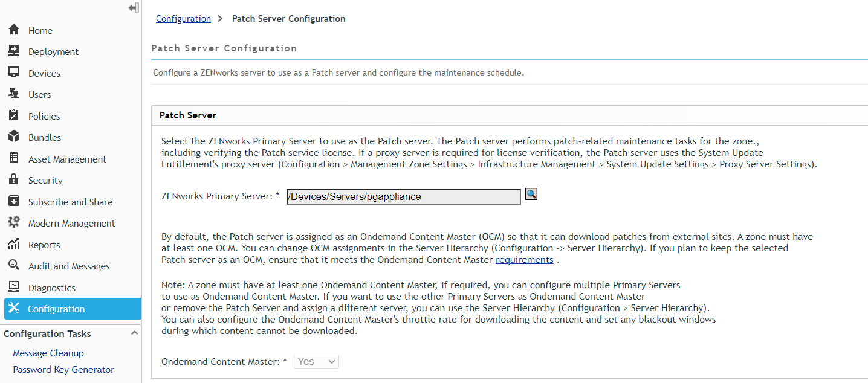The width and height of the screenshot is (868, 383).
Task: Click inside the ZENworks Primary Server field
Action: click(403, 196)
